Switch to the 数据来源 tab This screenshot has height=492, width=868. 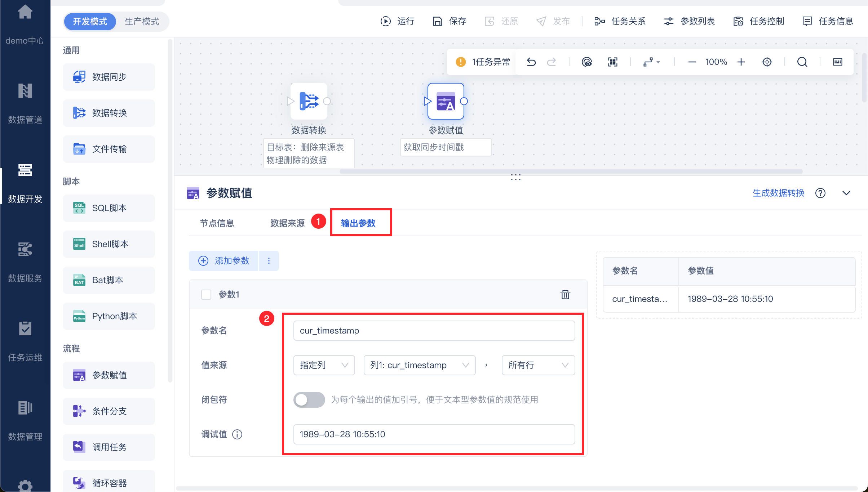[287, 223]
